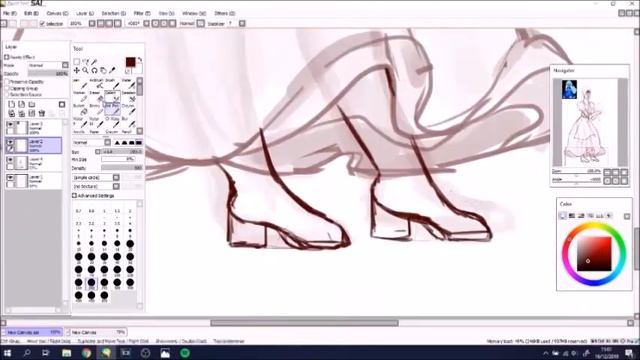
Task: Create a new layer folder
Action: (31, 104)
